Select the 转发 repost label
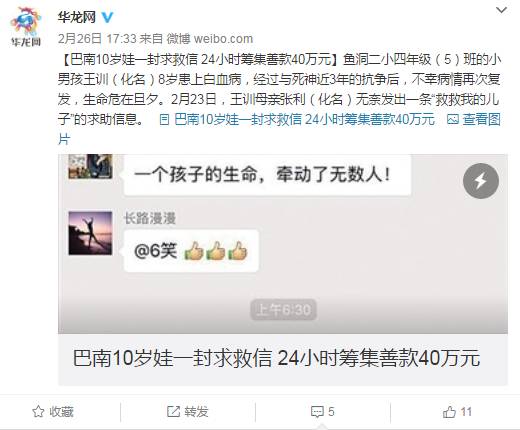The width and height of the screenshot is (520, 430). point(196,412)
